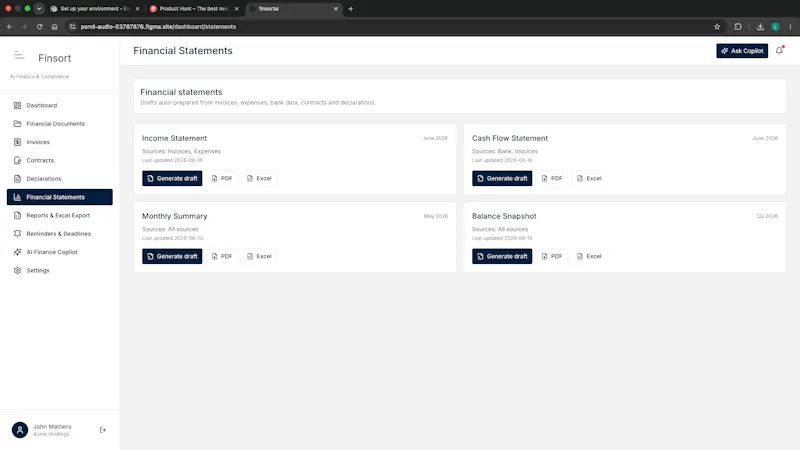The width and height of the screenshot is (800, 450).
Task: Bookmark page with the star icon
Action: [x=717, y=27]
